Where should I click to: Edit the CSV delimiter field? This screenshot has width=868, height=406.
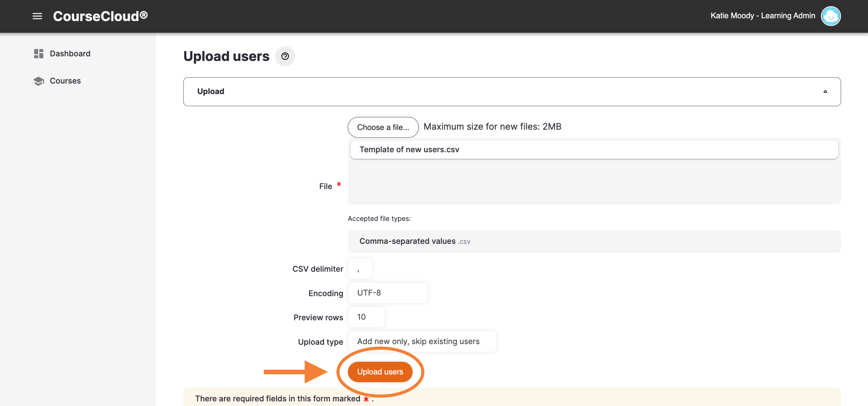[x=360, y=268]
